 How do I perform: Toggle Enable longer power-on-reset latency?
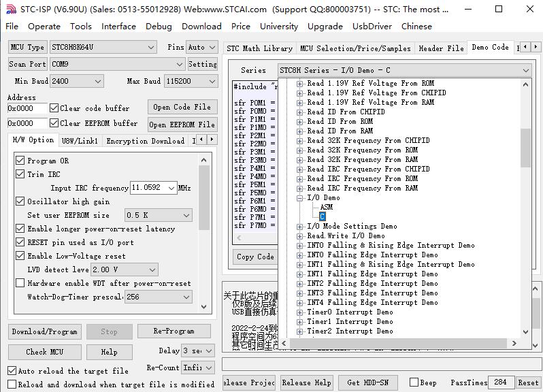[x=20, y=229]
